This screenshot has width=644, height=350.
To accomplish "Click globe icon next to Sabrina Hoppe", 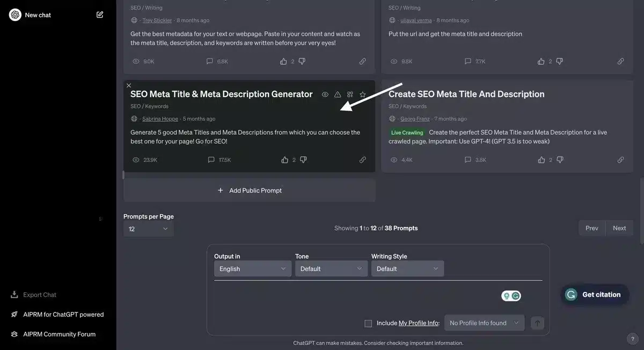I will coord(134,119).
